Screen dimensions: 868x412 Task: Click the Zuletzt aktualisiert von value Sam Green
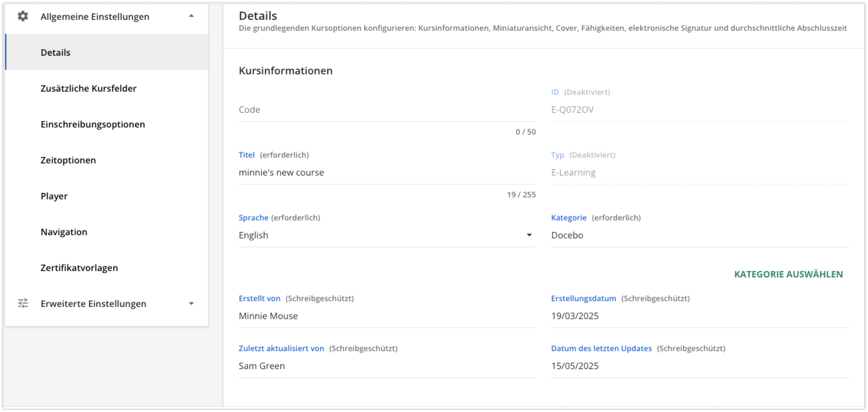coord(262,366)
